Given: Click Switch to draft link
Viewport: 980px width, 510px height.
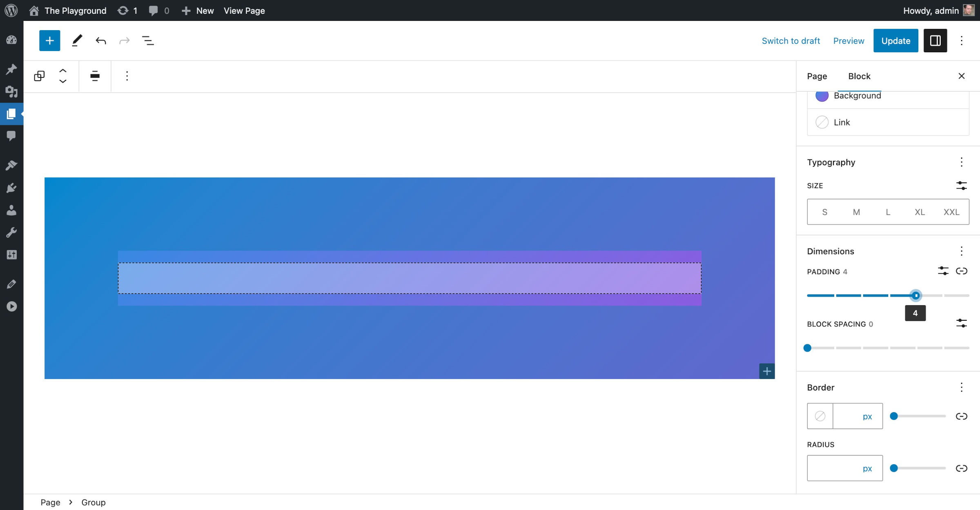Looking at the screenshot, I should tap(791, 40).
